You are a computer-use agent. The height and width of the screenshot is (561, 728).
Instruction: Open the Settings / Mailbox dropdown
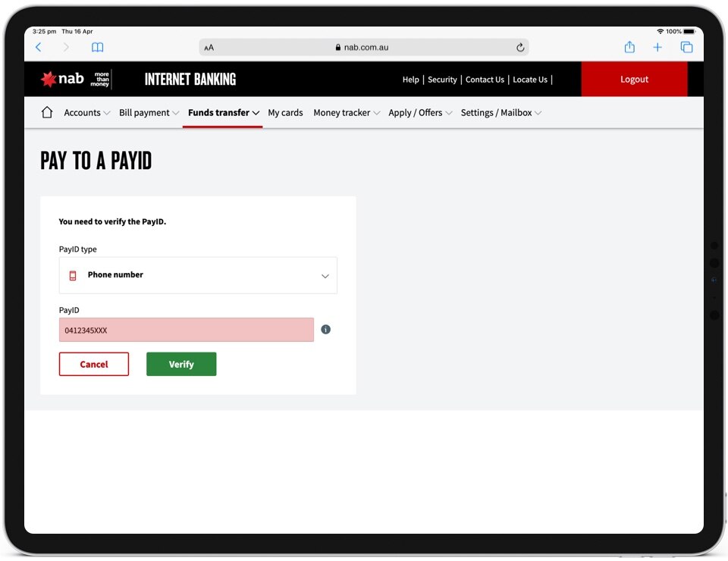tap(500, 113)
